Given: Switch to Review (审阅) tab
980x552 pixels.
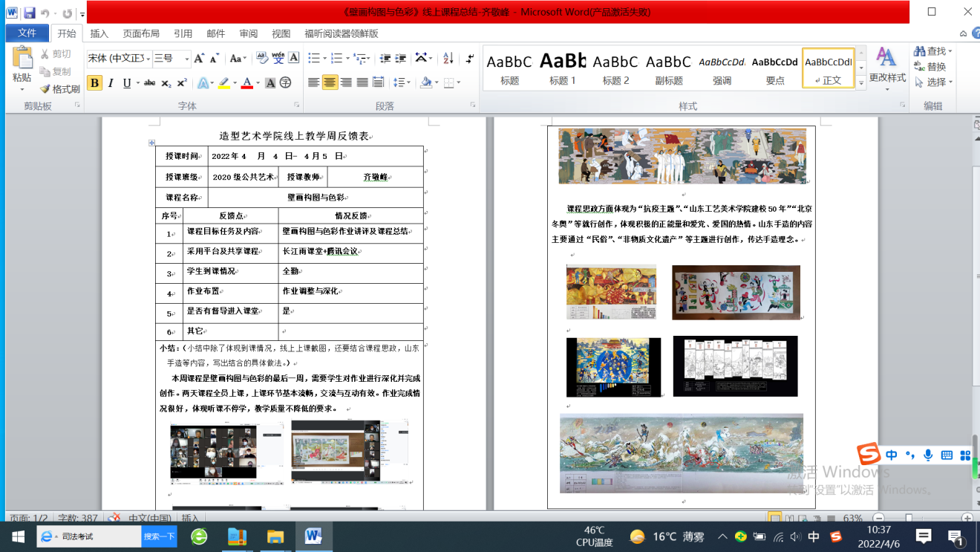Looking at the screenshot, I should coord(249,33).
